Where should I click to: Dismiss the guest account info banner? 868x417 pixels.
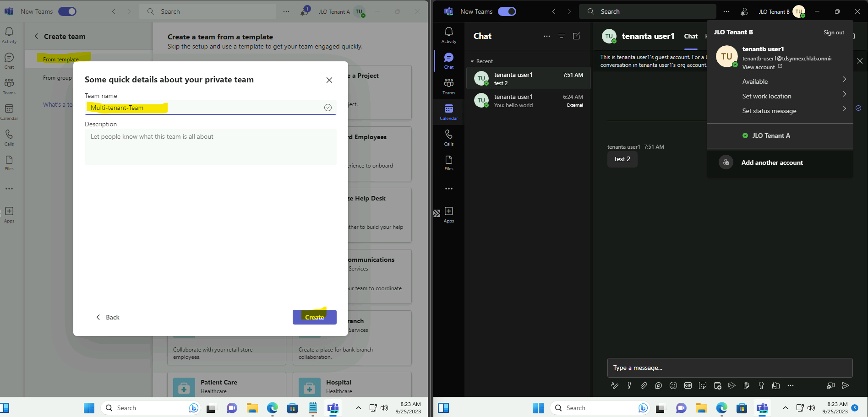coord(860,61)
